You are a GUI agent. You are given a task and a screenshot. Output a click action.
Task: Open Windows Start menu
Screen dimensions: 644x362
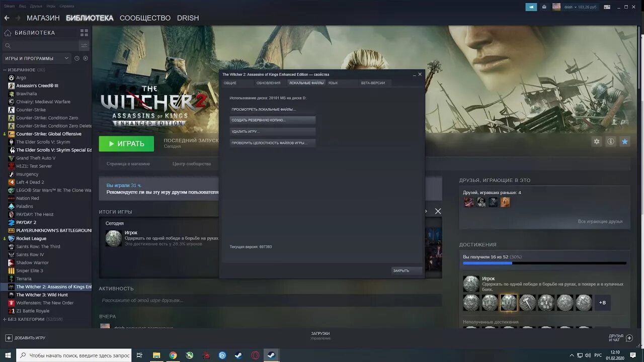click(8, 355)
